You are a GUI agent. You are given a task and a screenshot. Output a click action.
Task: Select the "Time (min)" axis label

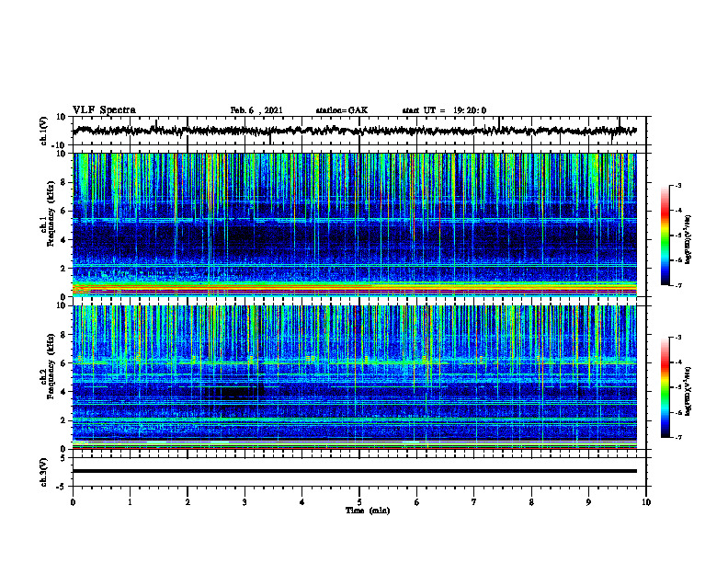click(x=368, y=511)
